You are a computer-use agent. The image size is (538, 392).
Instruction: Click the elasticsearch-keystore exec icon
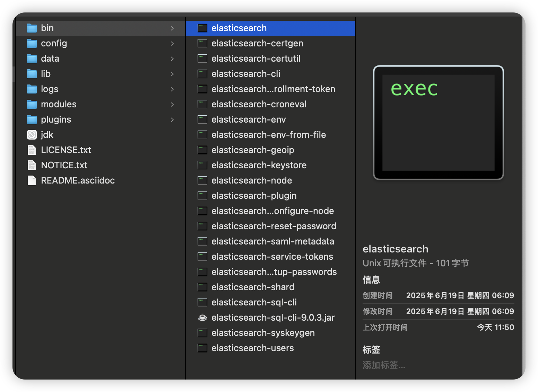202,165
